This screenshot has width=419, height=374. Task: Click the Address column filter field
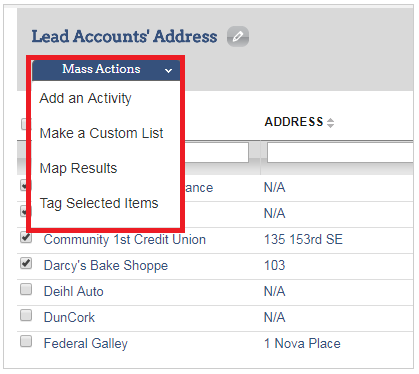click(x=340, y=153)
